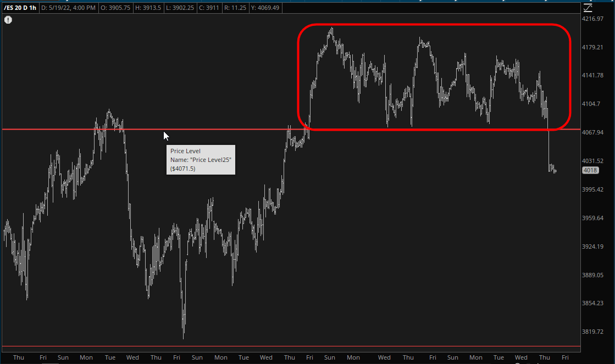Click the exclamation alert icon on chart

point(8,20)
